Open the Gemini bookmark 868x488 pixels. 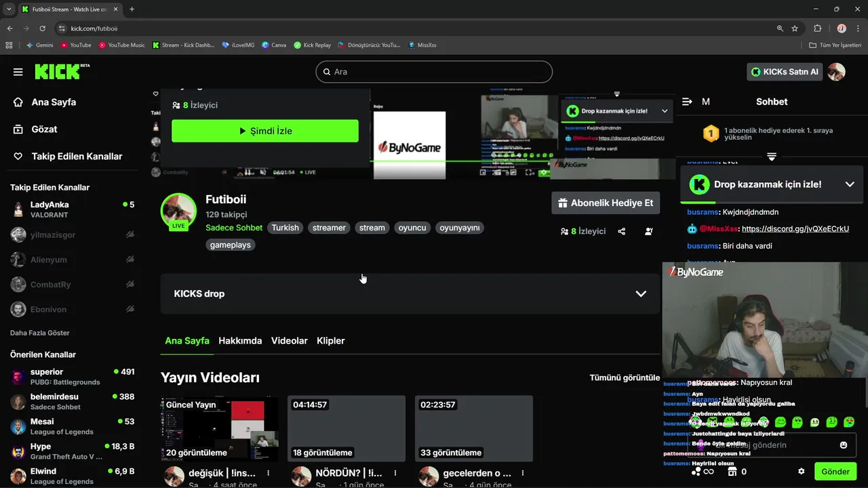pos(39,45)
